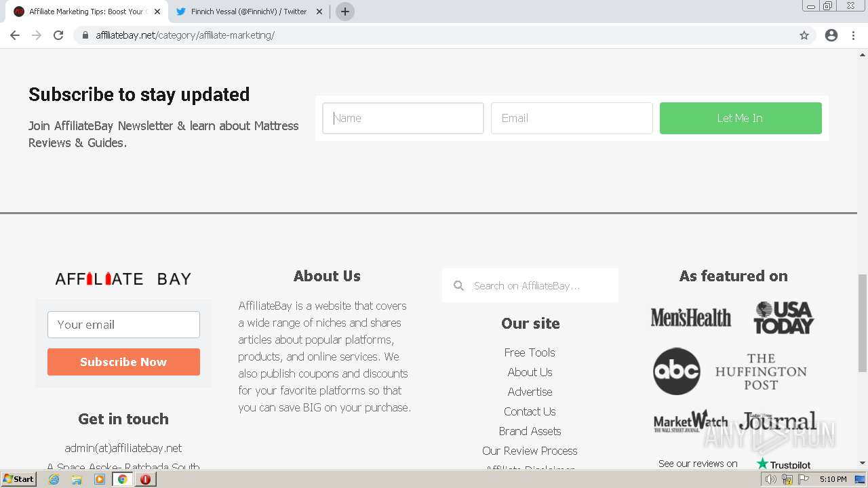Open the Our Review Process link
Viewport: 868px width, 488px height.
530,451
